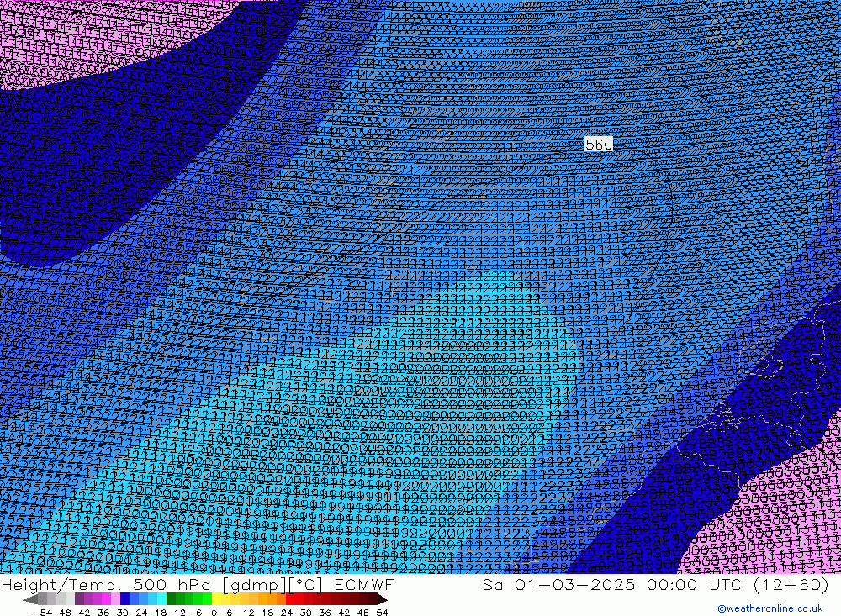Image resolution: width=841 pixels, height=616 pixels.
Task: Select the cyan legend swatch
Action: click(161, 599)
